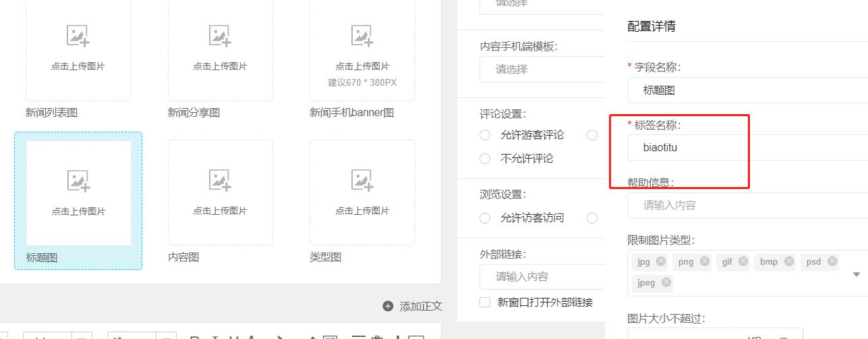The height and width of the screenshot is (339, 868).
Task: Remove the jpeg image type tag
Action: pos(666,282)
